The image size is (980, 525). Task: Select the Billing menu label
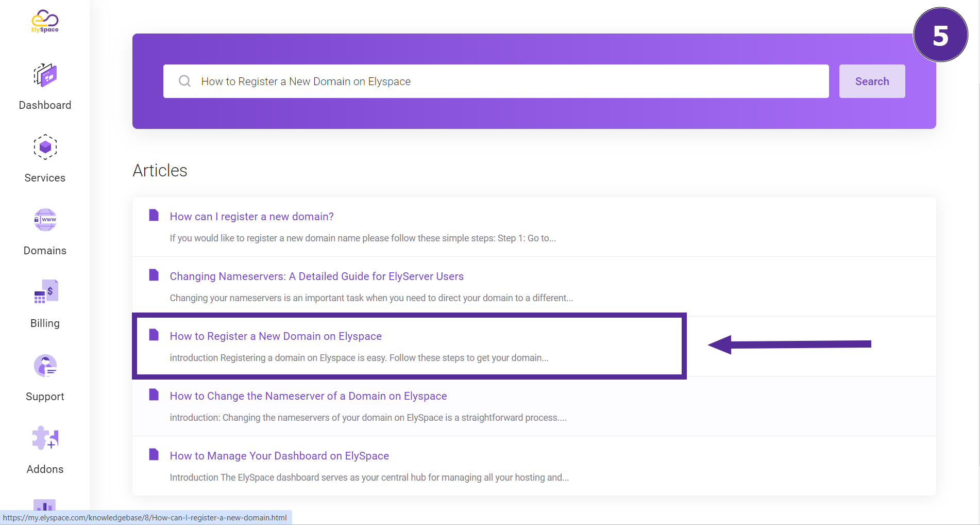[45, 323]
